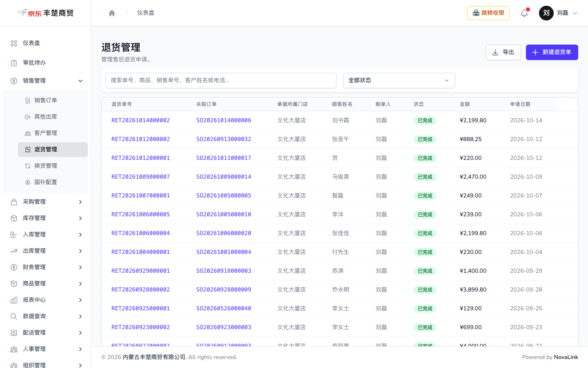
Task: Collapse the 销售管理 menu chevron
Action: tap(80, 81)
